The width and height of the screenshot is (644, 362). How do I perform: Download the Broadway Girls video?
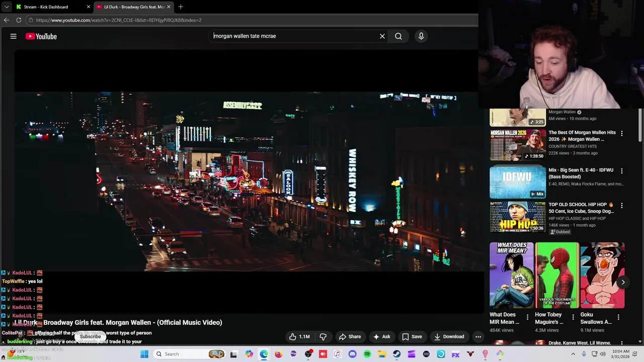tap(449, 337)
